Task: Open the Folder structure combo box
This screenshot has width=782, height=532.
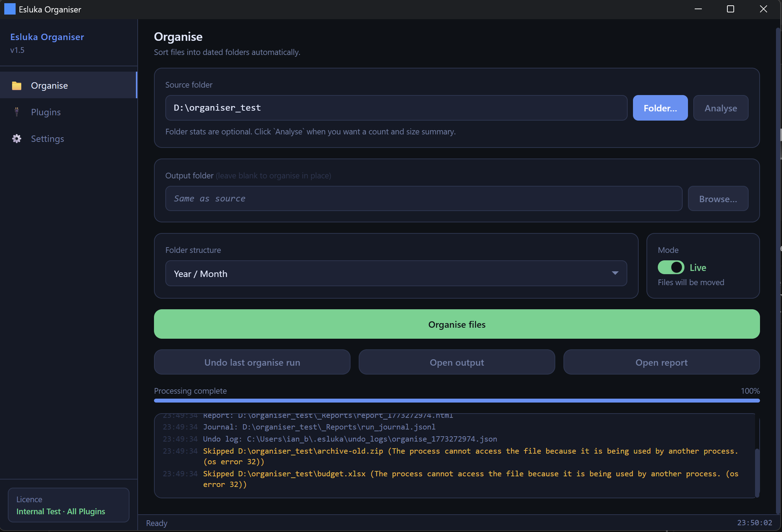Action: pyautogui.click(x=390, y=273)
